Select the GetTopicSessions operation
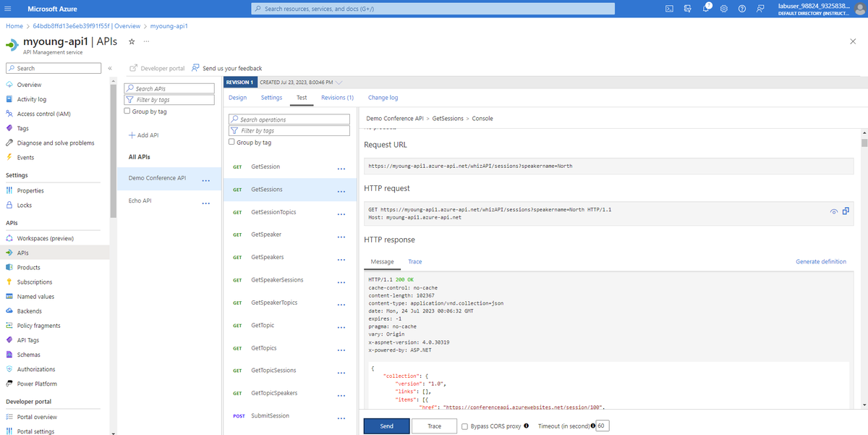Viewport: 868px width, 435px height. 273,371
